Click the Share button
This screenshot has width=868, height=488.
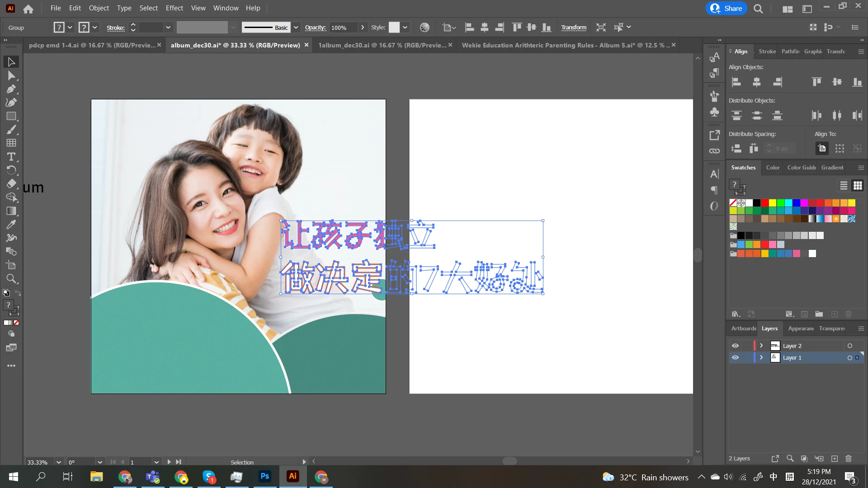coord(726,8)
